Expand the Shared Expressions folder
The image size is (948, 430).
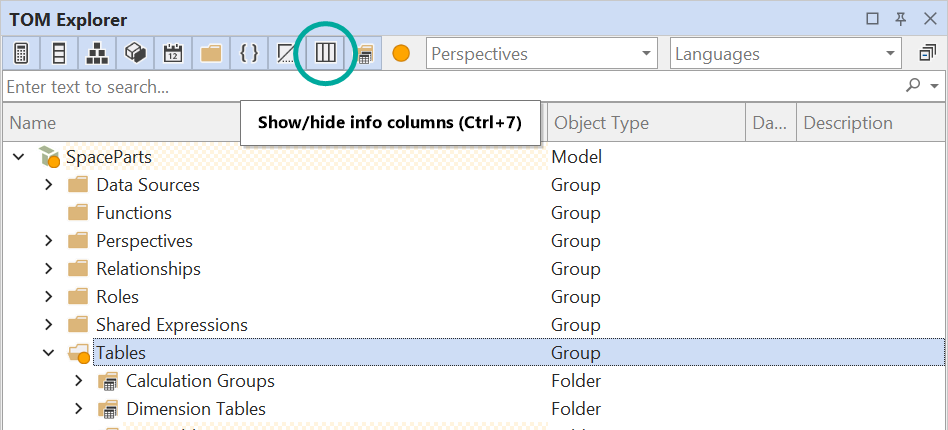tap(49, 325)
